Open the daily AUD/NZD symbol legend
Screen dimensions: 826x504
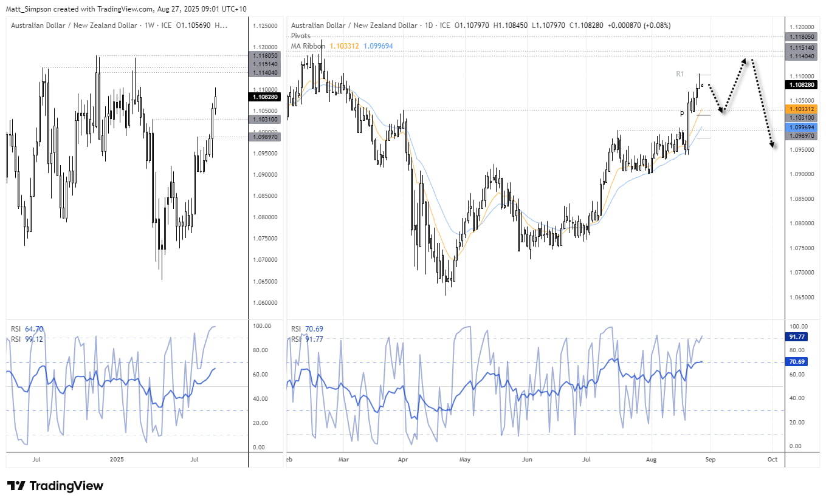(353, 26)
